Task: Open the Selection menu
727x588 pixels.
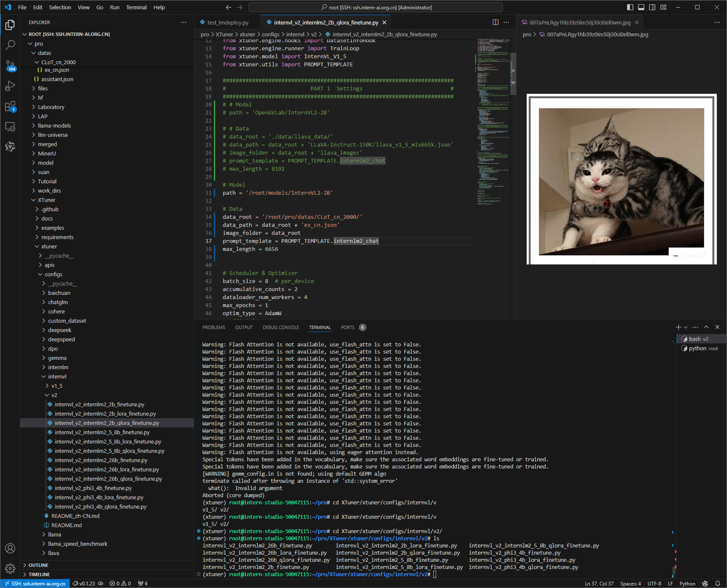Action: [60, 7]
